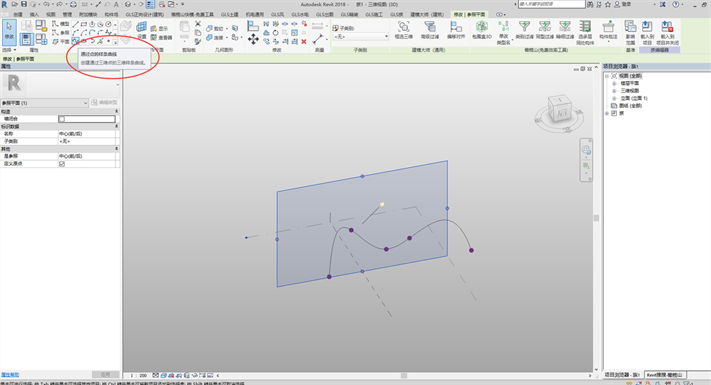Image resolution: width=711 pixels, height=385 pixels.
Task: Switch to the Manage ribbon tab
Action: 67,15
